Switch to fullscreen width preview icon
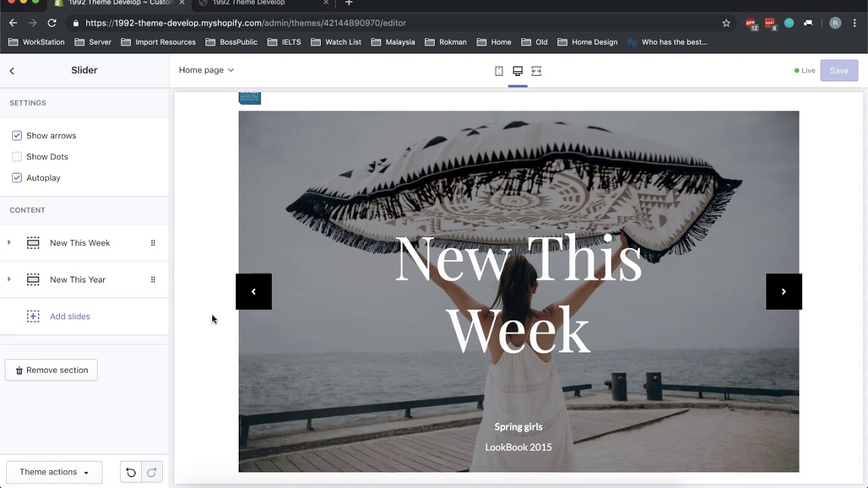 (536, 70)
